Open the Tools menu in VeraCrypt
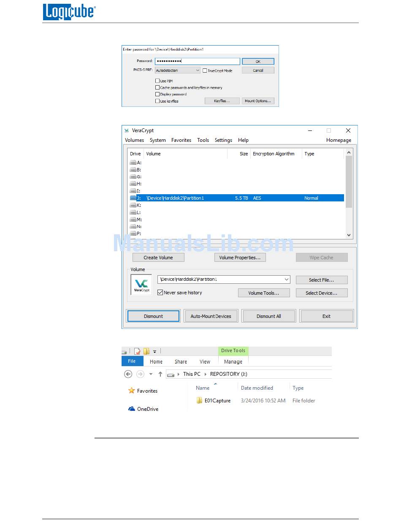Image resolution: width=401 pixels, height=532 pixels. tap(203, 140)
